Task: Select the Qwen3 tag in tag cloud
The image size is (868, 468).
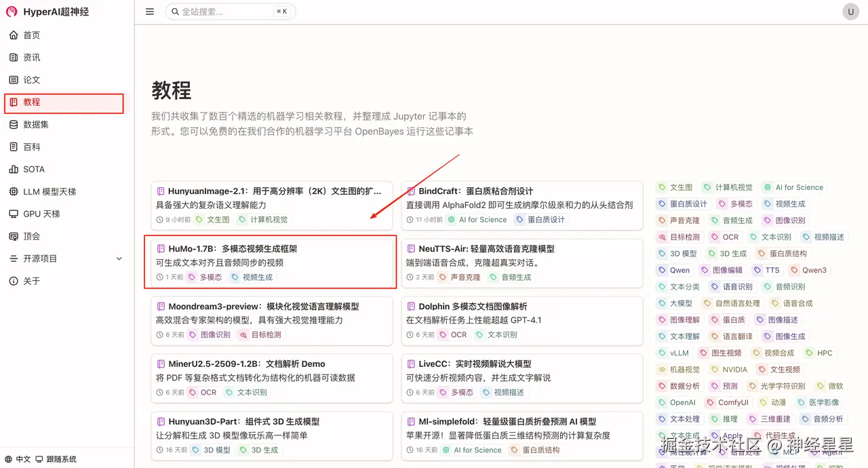Action: tap(808, 270)
